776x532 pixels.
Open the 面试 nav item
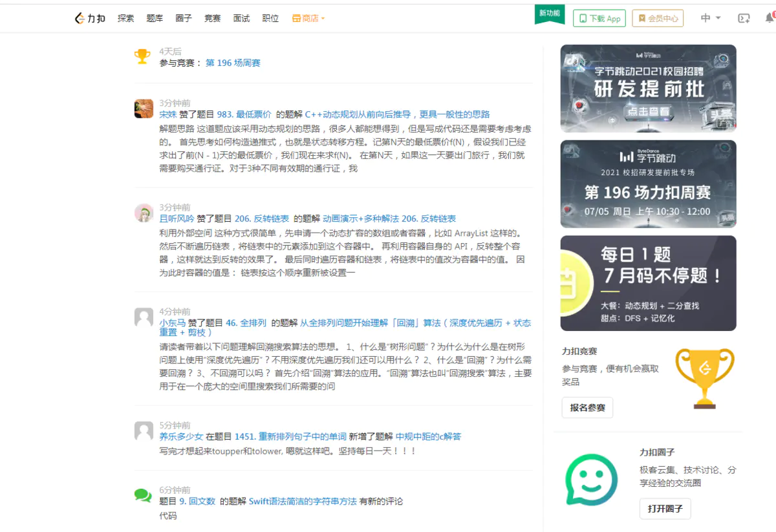tap(241, 18)
